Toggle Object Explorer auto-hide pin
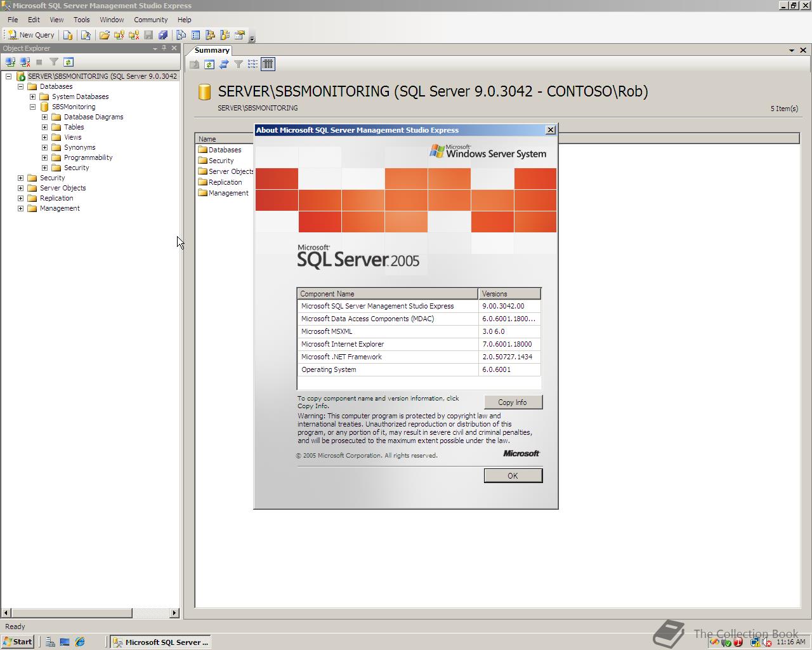Viewport: 812px width, 650px height. pos(164,48)
